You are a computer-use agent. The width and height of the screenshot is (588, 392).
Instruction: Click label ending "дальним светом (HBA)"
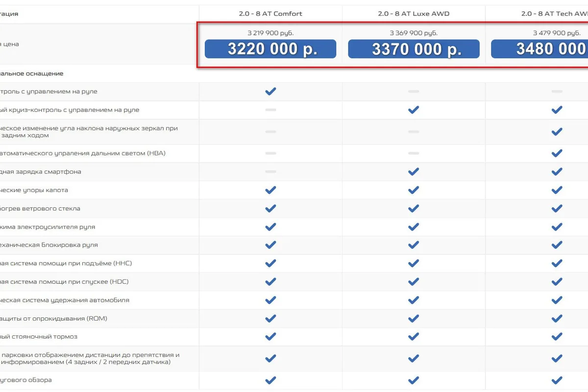tap(83, 153)
